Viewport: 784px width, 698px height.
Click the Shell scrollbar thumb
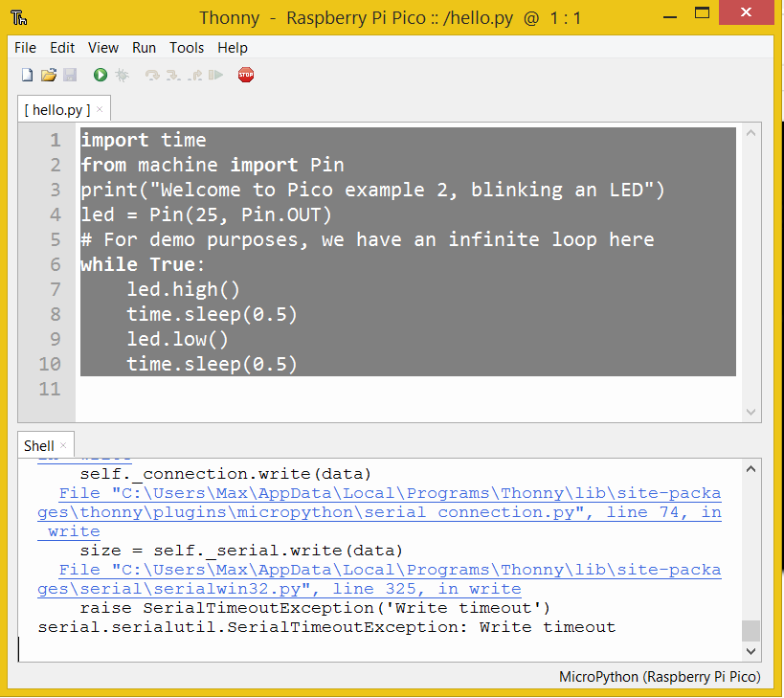pyautogui.click(x=750, y=631)
